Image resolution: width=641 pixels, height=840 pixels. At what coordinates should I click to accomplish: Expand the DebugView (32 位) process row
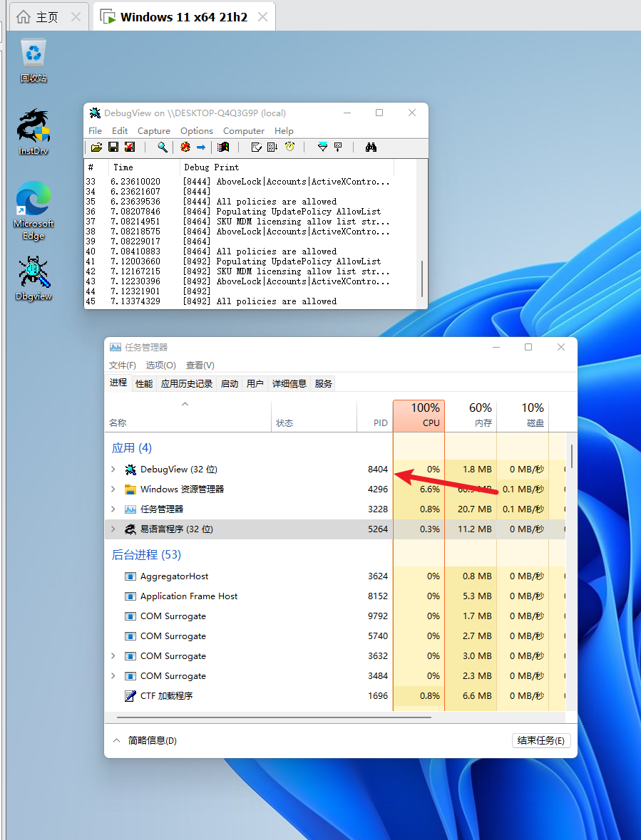click(113, 470)
